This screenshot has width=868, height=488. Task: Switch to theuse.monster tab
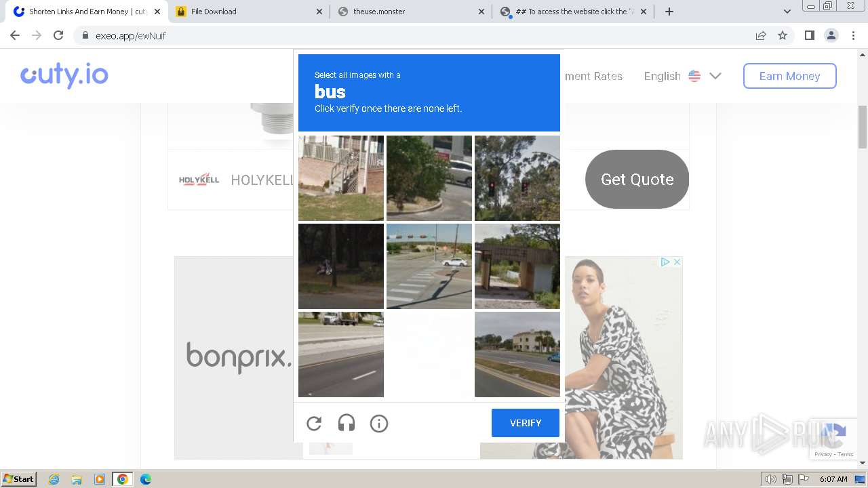click(x=410, y=12)
